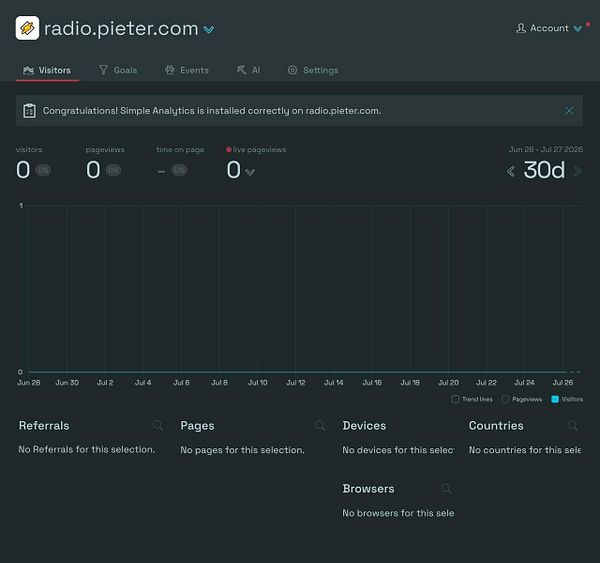600x563 pixels.
Task: Click the Jul 26 axis label on chart
Action: [x=563, y=383]
